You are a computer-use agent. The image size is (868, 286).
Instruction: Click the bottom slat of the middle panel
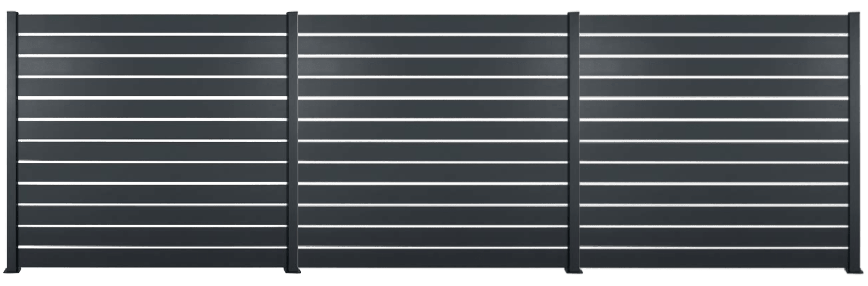point(433,259)
